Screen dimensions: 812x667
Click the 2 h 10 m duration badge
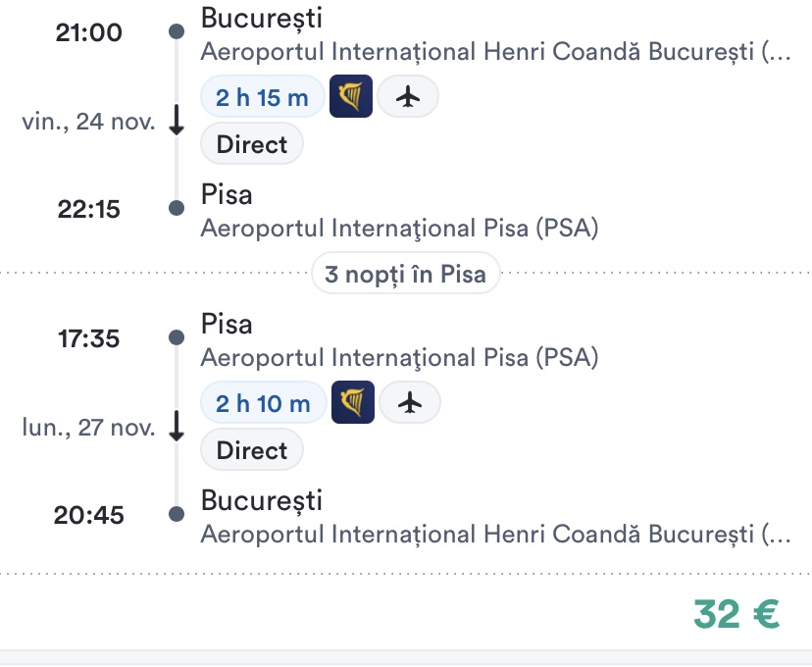point(264,403)
